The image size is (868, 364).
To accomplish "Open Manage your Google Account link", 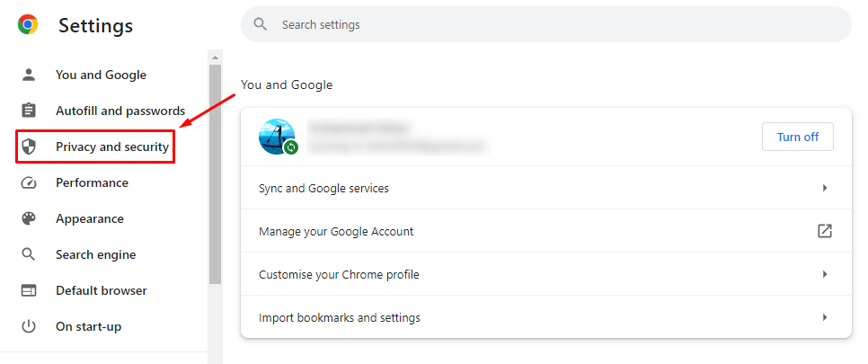I will pyautogui.click(x=545, y=231).
